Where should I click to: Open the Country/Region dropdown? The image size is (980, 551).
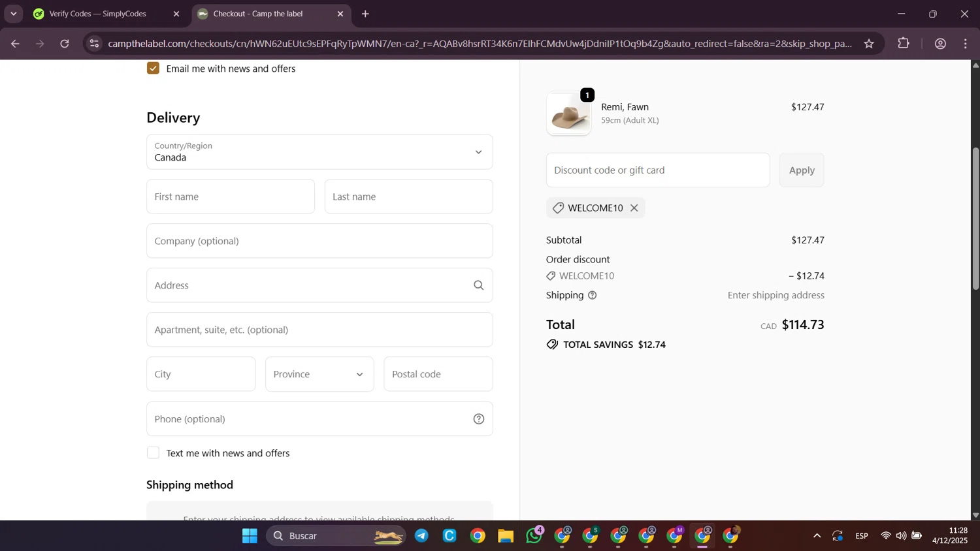[x=319, y=152]
